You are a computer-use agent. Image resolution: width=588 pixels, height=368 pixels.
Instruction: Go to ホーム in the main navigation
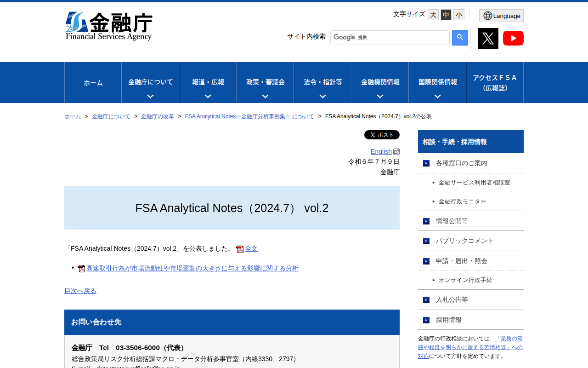tap(93, 83)
